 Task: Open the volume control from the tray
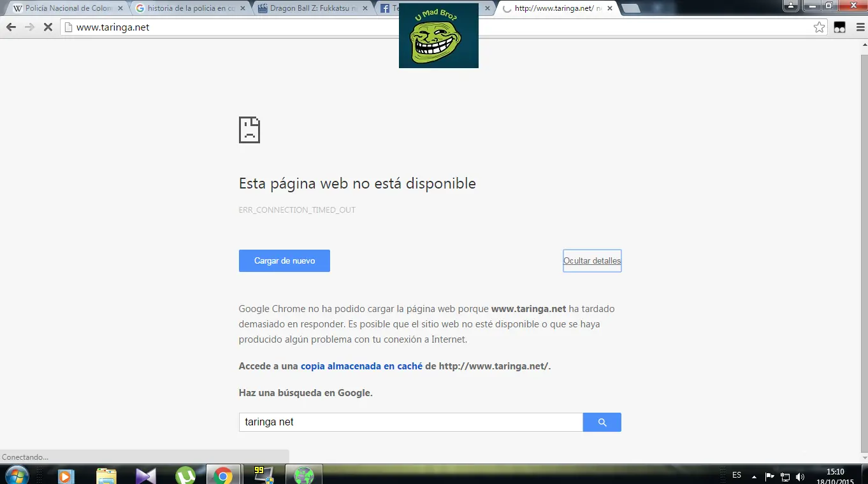[x=800, y=475]
